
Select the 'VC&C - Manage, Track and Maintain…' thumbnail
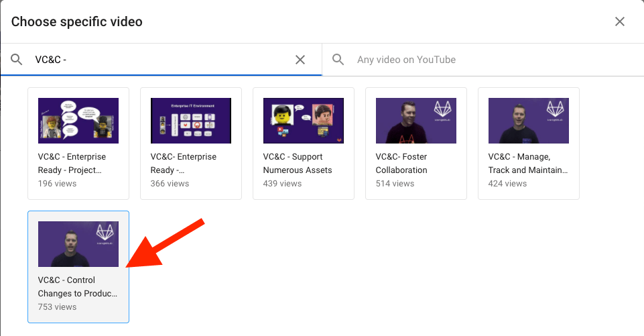pos(529,121)
